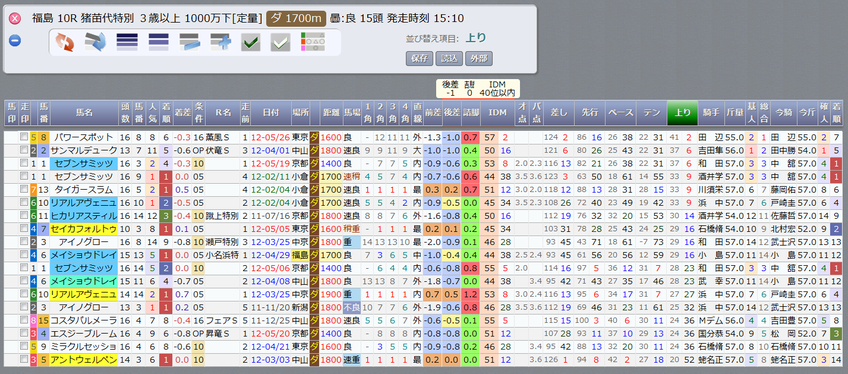Click the 外部 button
Screen dimensions: 848x374
pyautogui.click(x=479, y=58)
